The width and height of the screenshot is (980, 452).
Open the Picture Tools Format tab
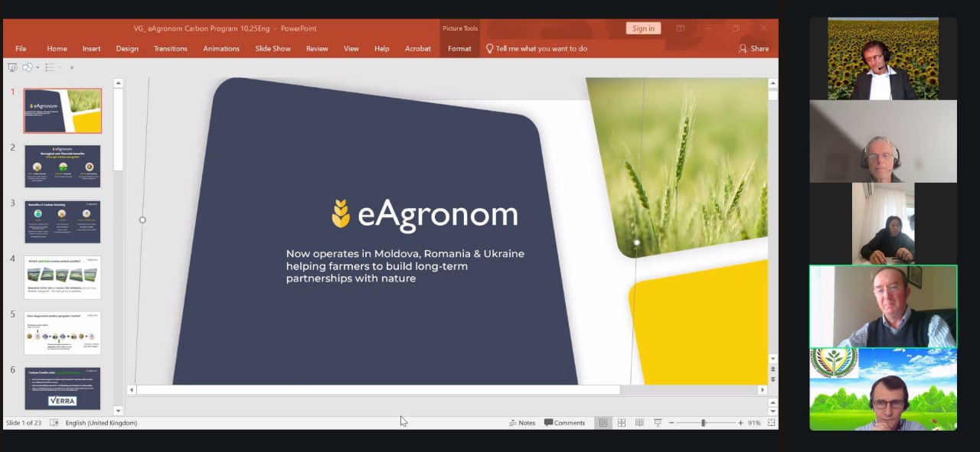tap(459, 48)
